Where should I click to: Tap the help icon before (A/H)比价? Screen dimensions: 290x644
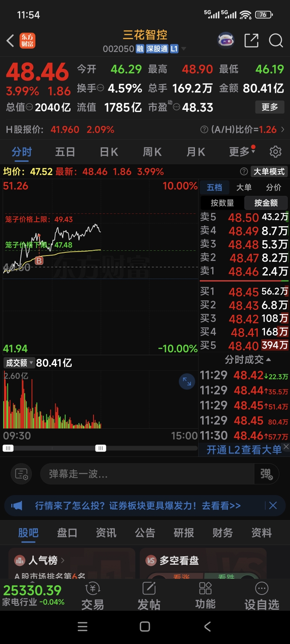pos(204,130)
